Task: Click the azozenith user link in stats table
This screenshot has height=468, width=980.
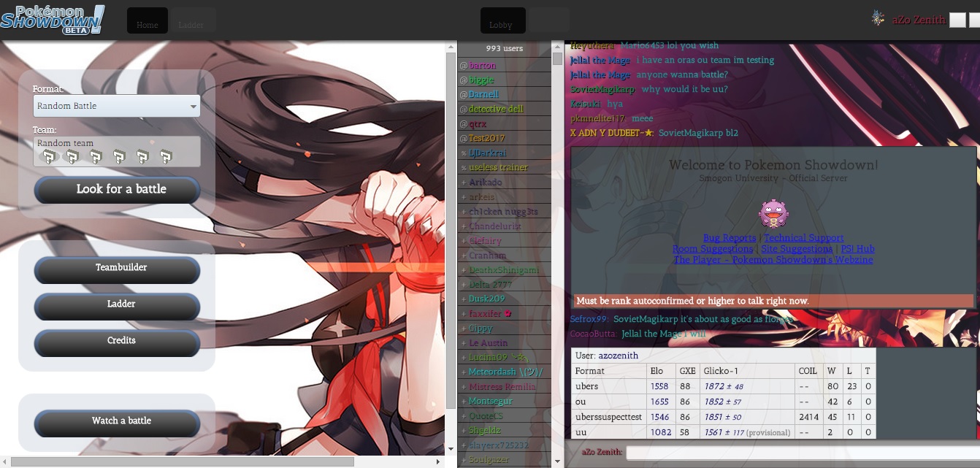Action: point(618,356)
